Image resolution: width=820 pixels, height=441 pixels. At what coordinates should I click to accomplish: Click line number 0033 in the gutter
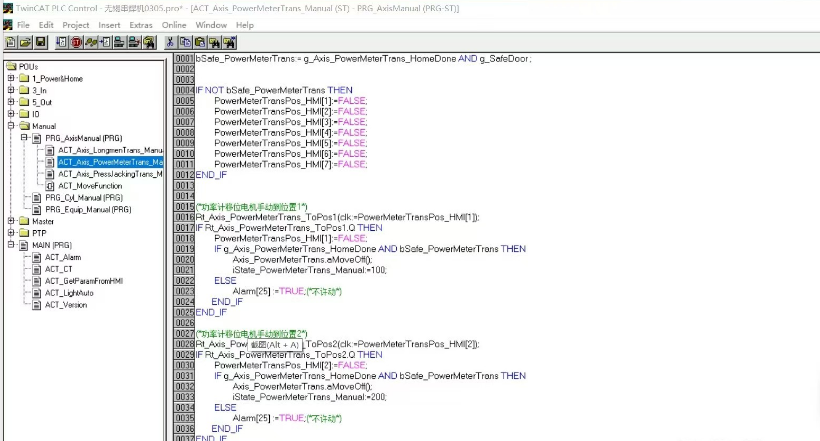184,397
